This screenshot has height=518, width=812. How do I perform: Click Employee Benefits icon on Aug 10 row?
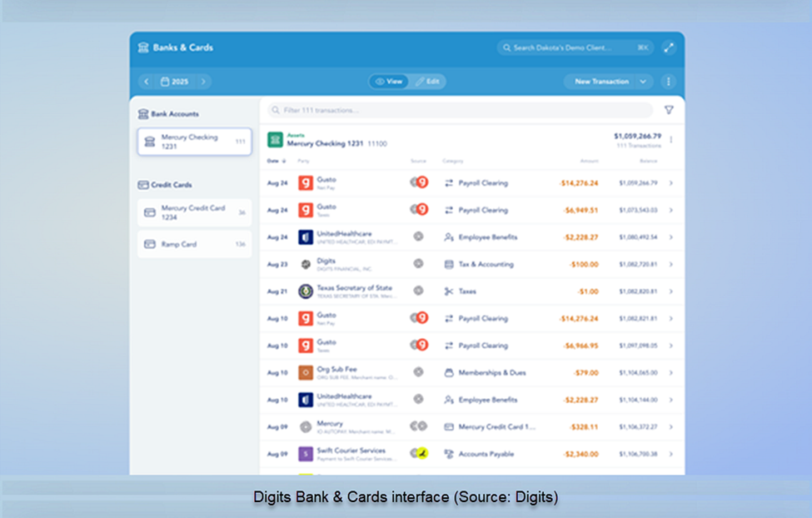coord(449,400)
